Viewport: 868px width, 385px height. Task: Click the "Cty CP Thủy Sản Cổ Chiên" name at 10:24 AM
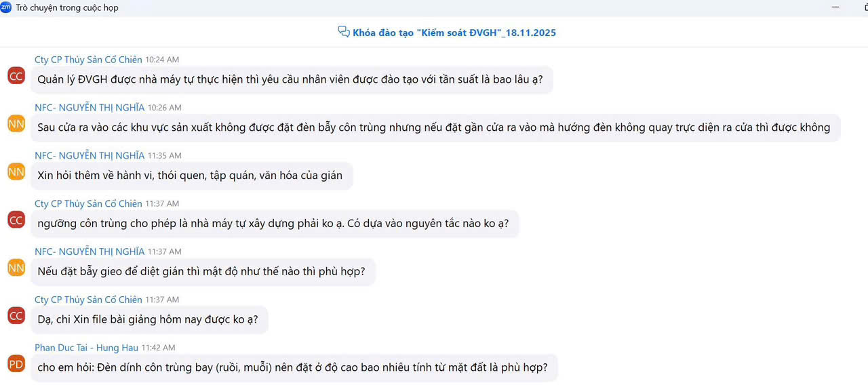click(x=88, y=60)
